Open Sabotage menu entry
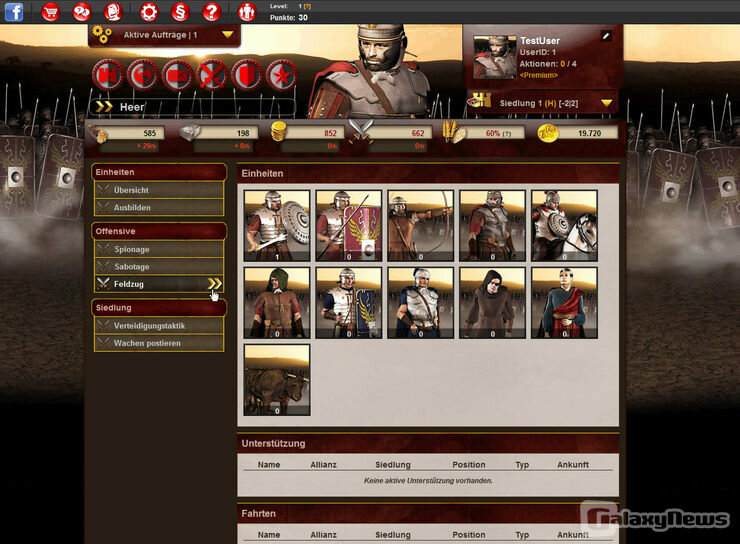Viewport: 740px width, 544px height. (159, 267)
